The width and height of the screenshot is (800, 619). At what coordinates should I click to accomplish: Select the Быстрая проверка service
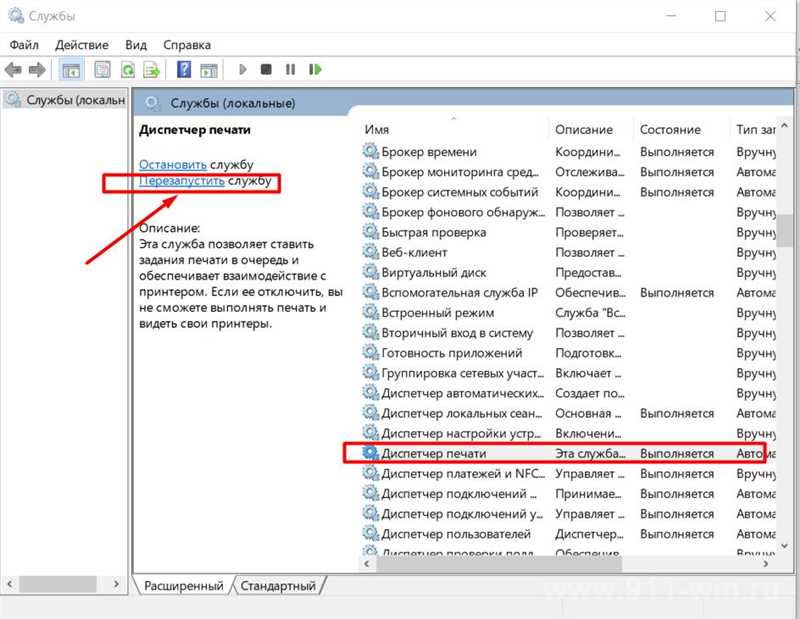click(568, 232)
